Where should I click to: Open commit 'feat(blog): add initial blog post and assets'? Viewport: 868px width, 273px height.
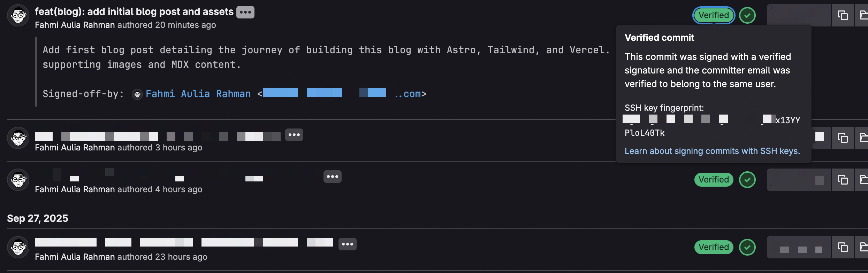[134, 12]
